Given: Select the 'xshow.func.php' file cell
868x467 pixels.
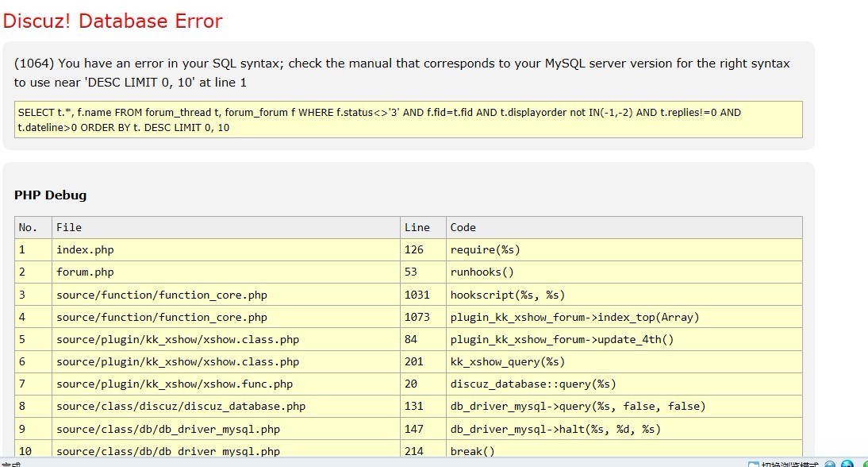Looking at the screenshot, I should click(x=226, y=384).
